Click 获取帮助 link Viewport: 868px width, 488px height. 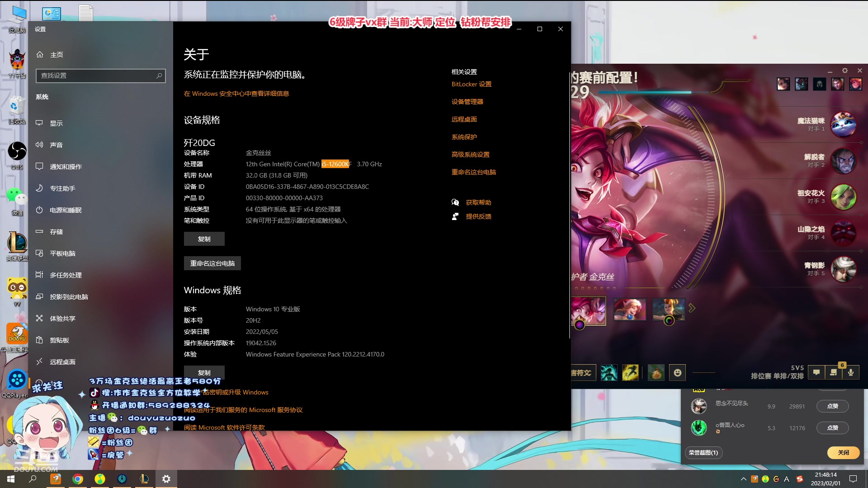tap(479, 202)
